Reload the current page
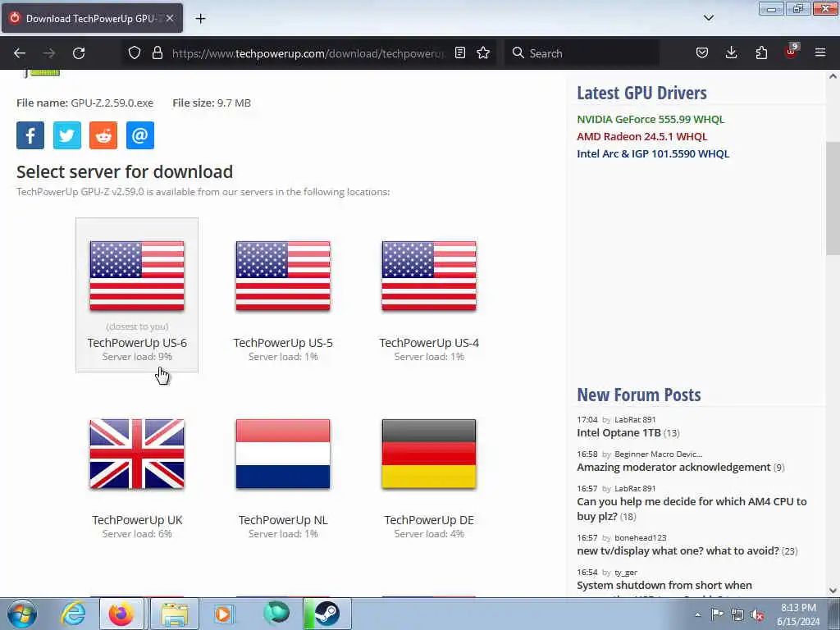840x630 pixels. click(79, 53)
